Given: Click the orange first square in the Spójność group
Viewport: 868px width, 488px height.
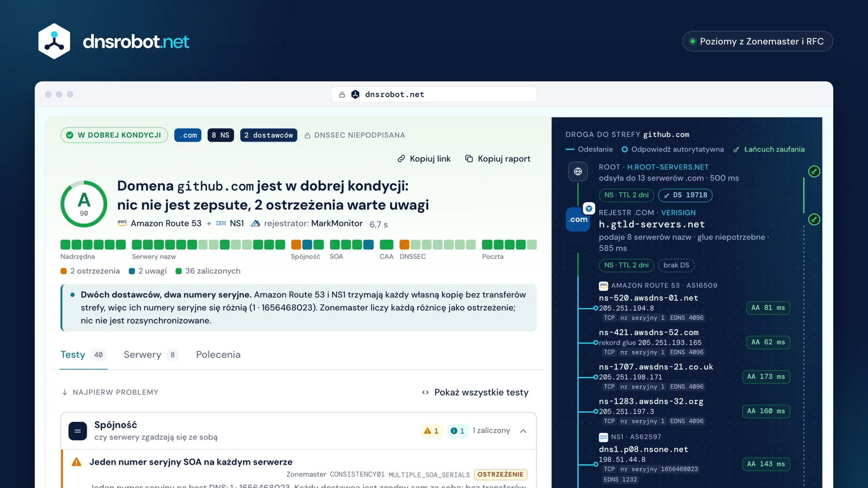Looking at the screenshot, I should click(296, 245).
